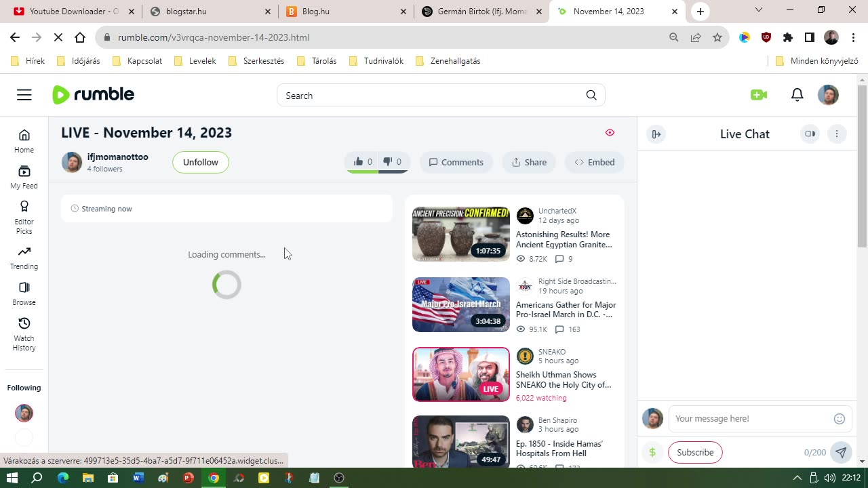Open 'Sheikh Uthman Shows SNEAKO' title
Viewport: 868px width, 488px height.
[564, 380]
